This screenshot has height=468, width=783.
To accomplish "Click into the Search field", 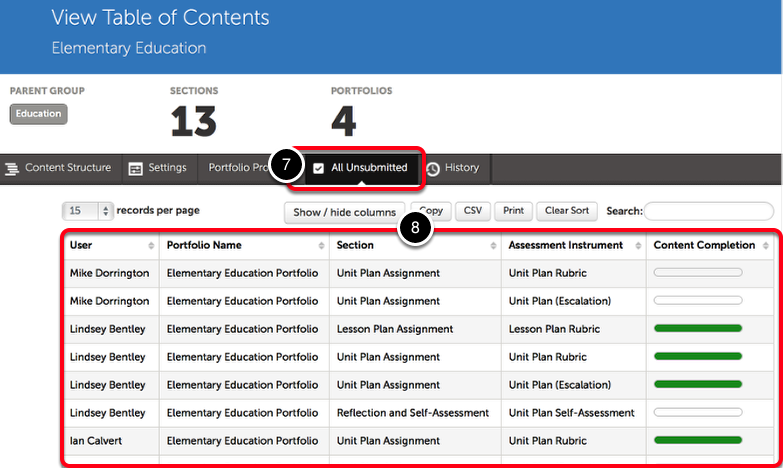I will (x=709, y=211).
